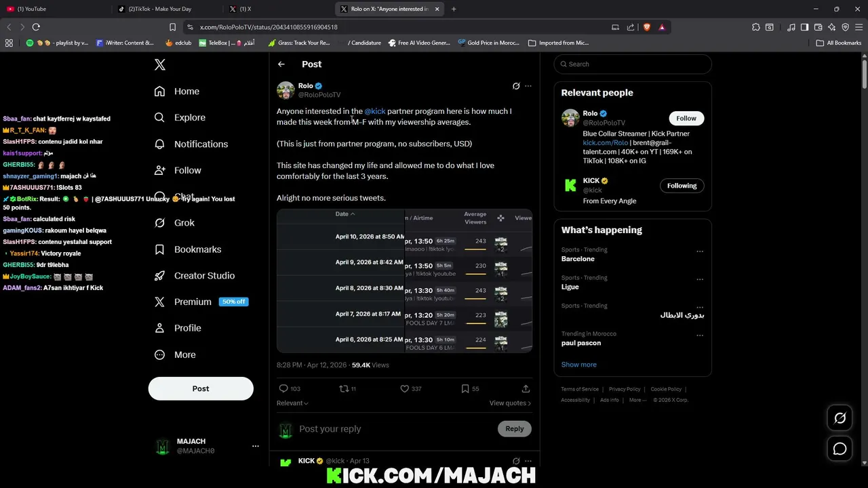Open options for the paul pascon trend
Screen dimensions: 868x488
700,335
